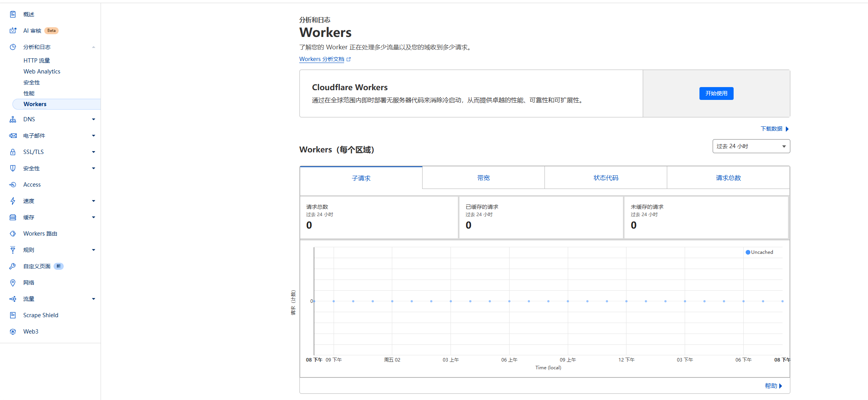Screen dimensions: 868x400
Task: Select the AI 审核 Beta section icon
Action: [x=13, y=30]
